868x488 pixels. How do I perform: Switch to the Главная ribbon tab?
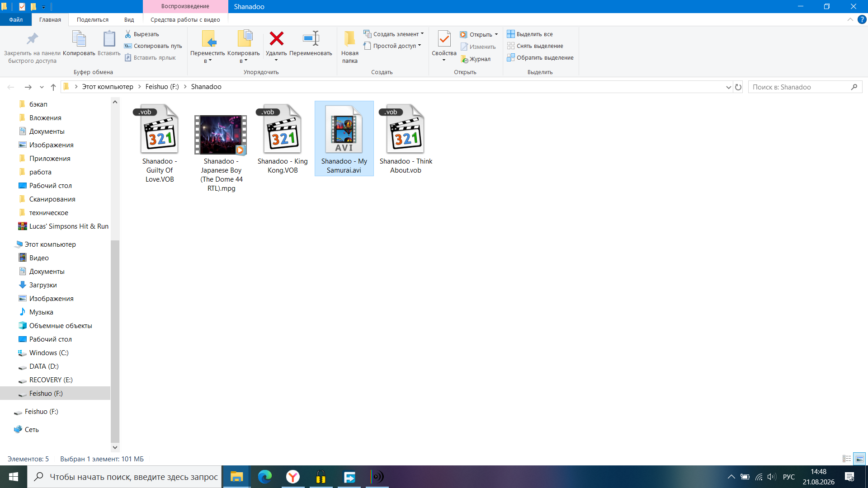pyautogui.click(x=50, y=19)
